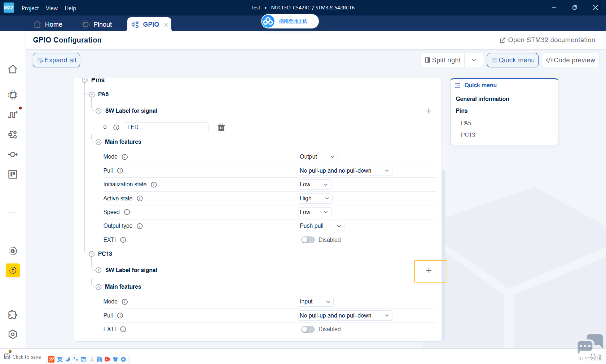Collapse PA5 SW Label for signal

pos(98,111)
